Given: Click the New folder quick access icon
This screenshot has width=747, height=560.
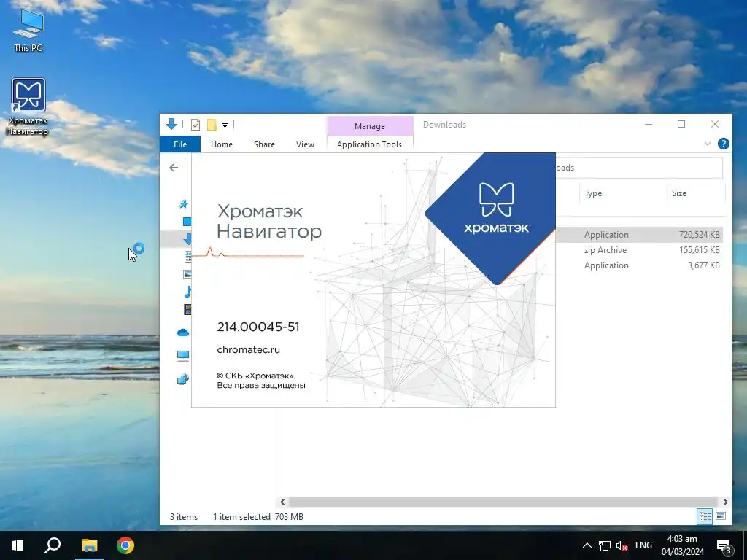Looking at the screenshot, I should 212,125.
